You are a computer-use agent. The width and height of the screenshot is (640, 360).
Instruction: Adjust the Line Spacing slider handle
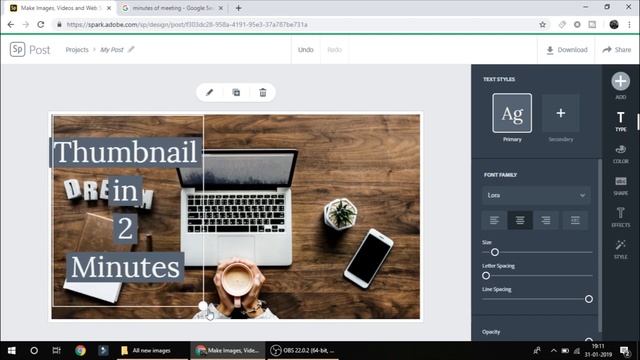point(589,299)
